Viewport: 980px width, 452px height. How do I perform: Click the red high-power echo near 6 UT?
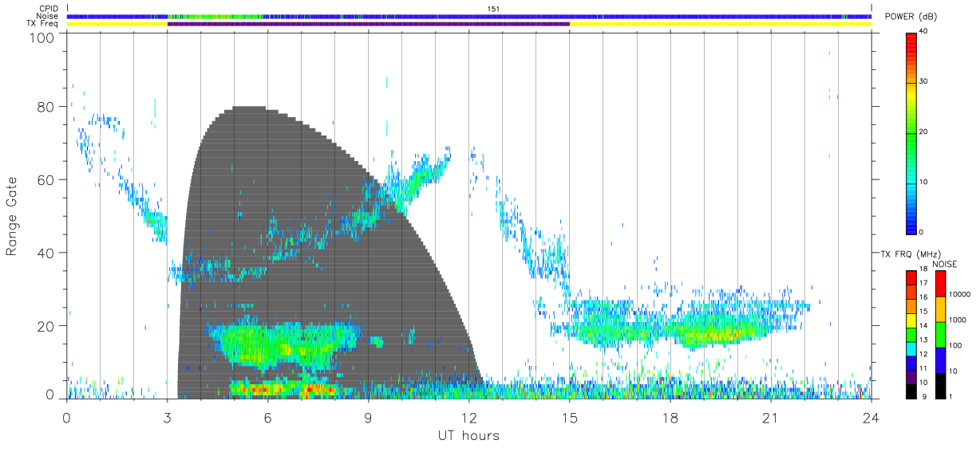(263, 390)
